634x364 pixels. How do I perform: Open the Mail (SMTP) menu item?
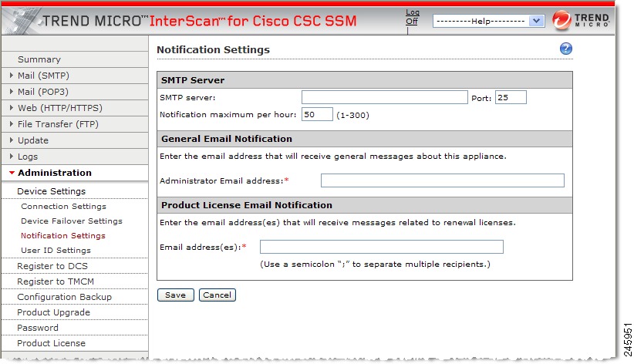43,76
